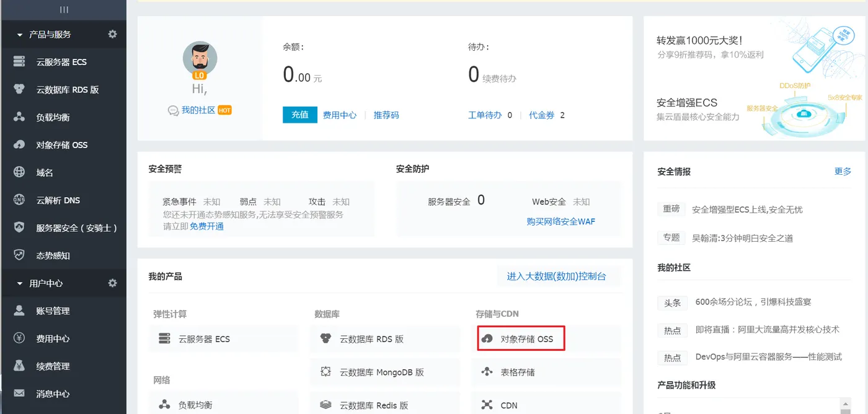Click the HOT badge beside 我的社区
This screenshot has width=868, height=414.
coord(224,110)
